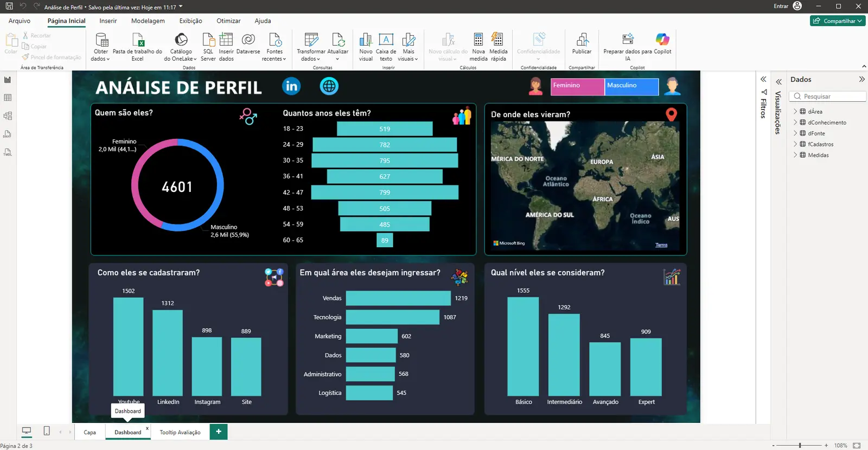Click the LinkedIn icon on the dashboard

click(x=291, y=86)
